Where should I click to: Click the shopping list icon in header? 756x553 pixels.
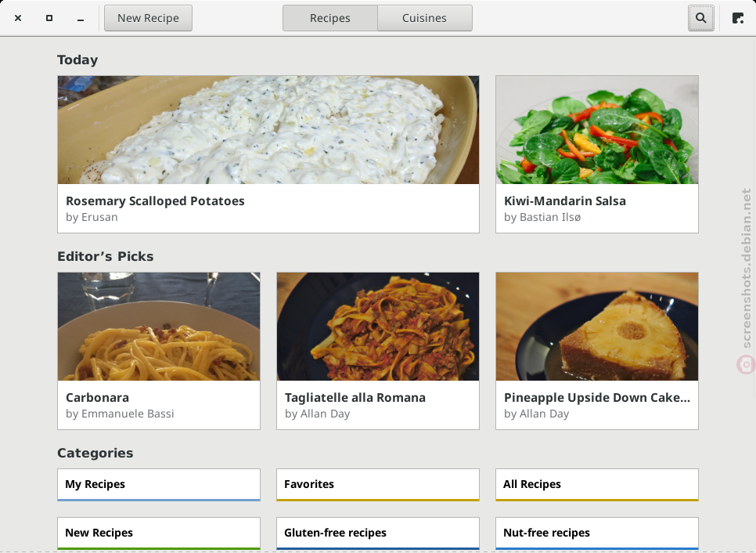pyautogui.click(x=738, y=18)
